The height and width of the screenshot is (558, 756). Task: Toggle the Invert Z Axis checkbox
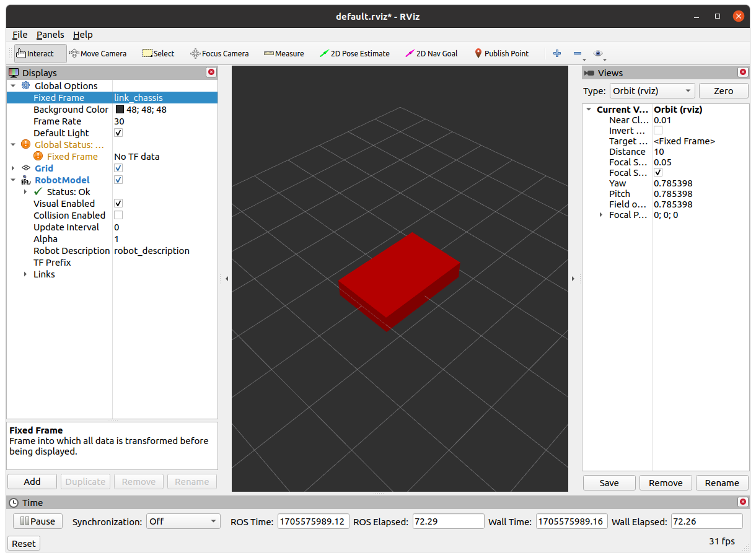pyautogui.click(x=658, y=131)
